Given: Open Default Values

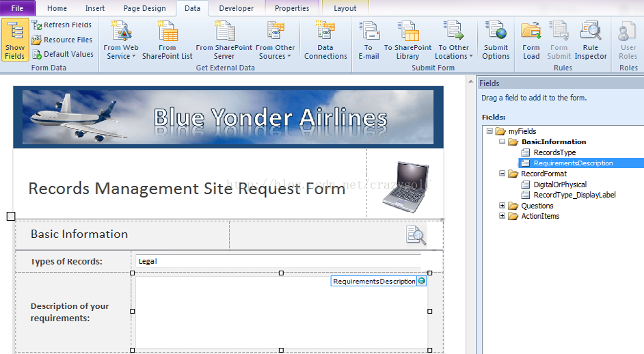Looking at the screenshot, I should (x=63, y=54).
